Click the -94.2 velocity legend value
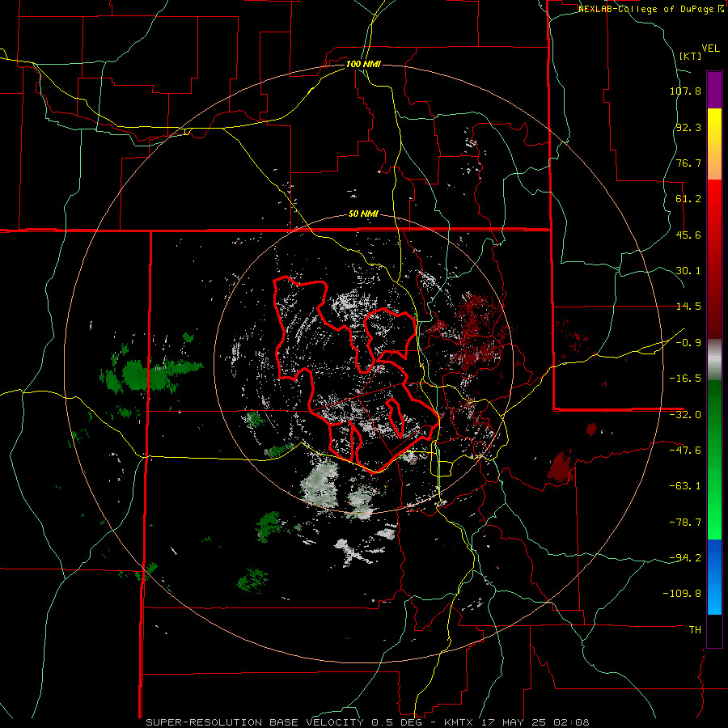 pos(685,557)
